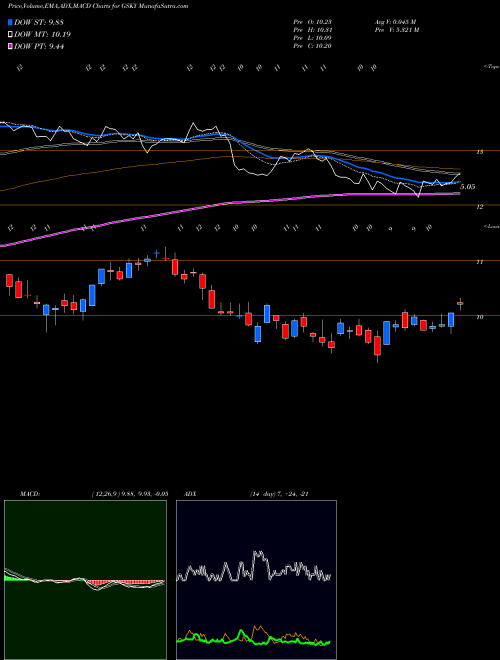Click the MACD panel heading label
This screenshot has height=660, width=500.
point(30,494)
